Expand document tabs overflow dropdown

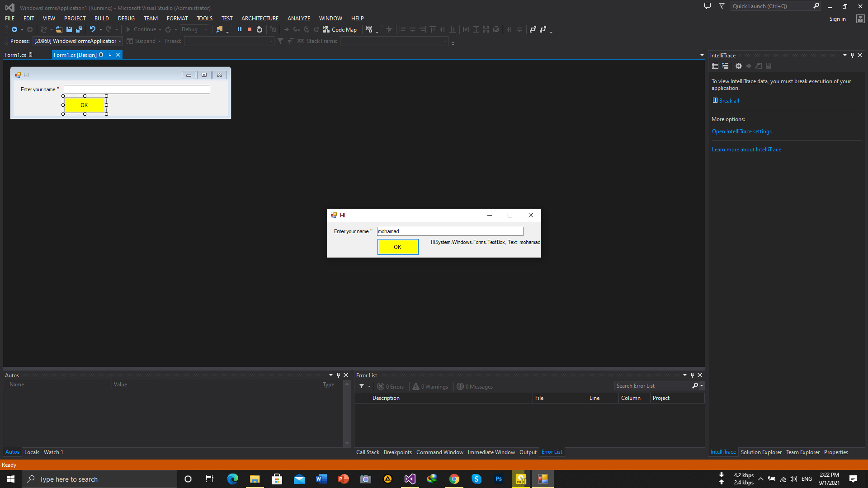[x=702, y=55]
